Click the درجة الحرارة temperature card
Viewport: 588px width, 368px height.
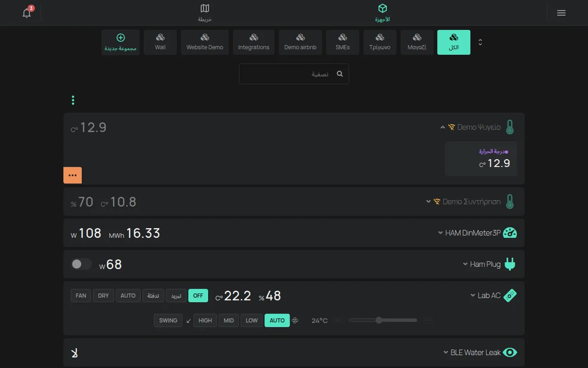coord(481,158)
